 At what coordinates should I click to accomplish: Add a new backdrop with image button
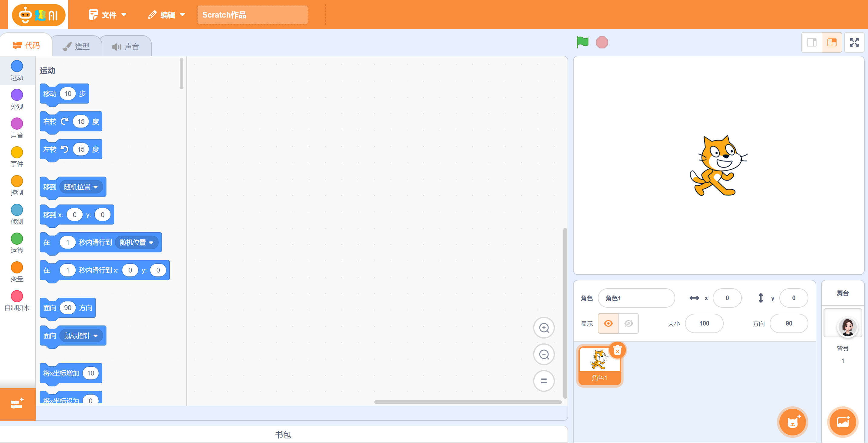pos(843,422)
